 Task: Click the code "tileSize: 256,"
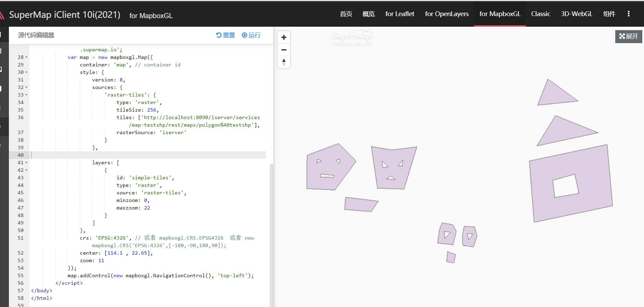tap(138, 110)
